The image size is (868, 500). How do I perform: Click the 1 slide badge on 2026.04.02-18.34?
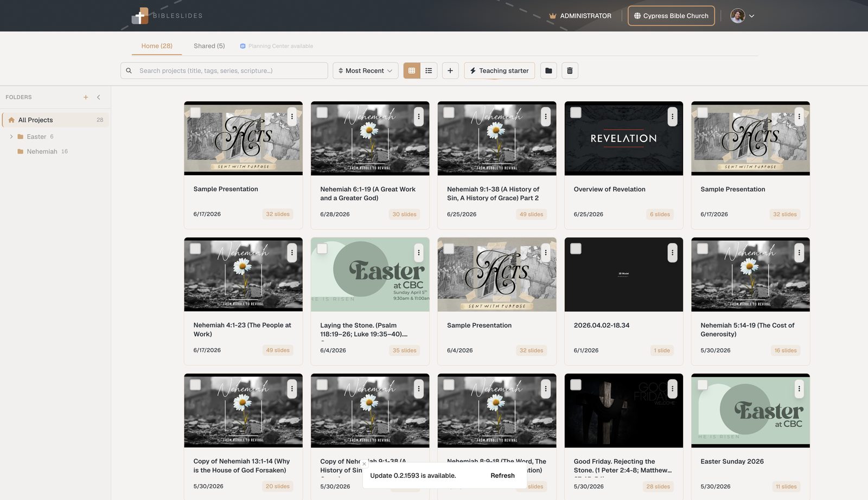point(662,350)
